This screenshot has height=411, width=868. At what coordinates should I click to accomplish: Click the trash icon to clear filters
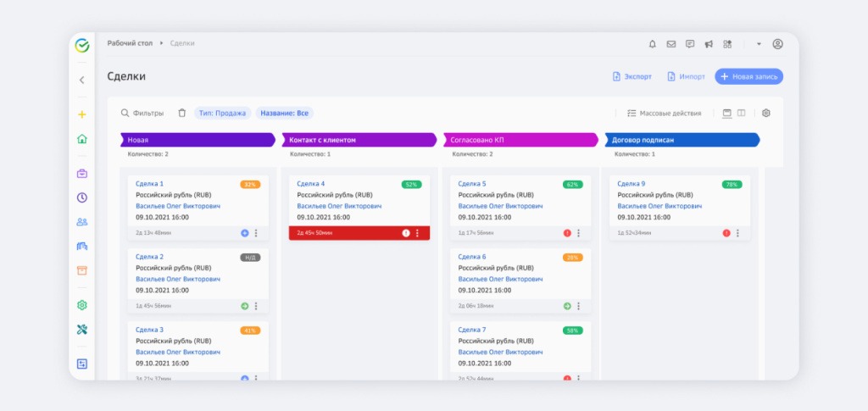(181, 113)
